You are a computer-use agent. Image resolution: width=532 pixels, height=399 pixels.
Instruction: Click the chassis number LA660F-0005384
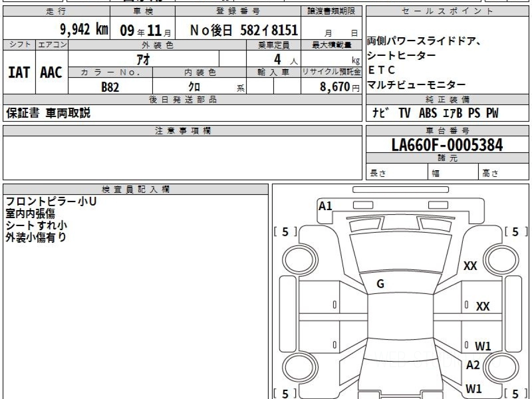pos(447,145)
